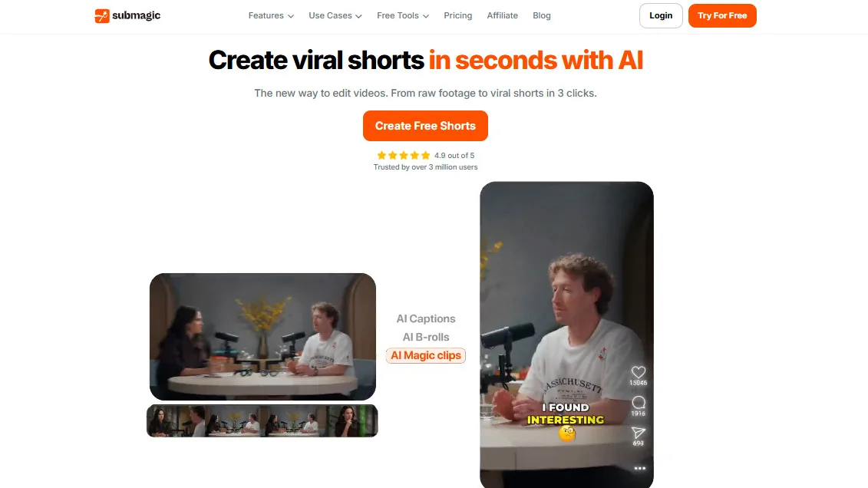Open the Affiliate menu item
The image size is (868, 488).
tap(502, 15)
